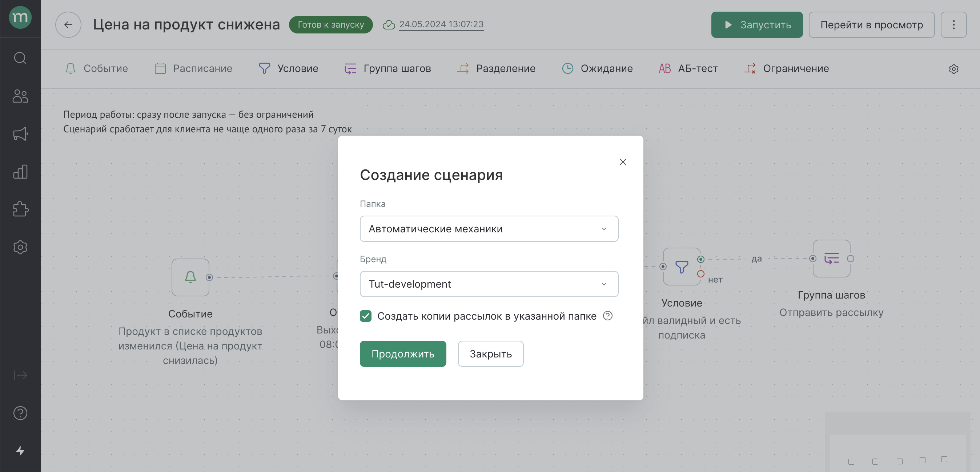
Task: Click the Запустить button
Action: coord(757,25)
